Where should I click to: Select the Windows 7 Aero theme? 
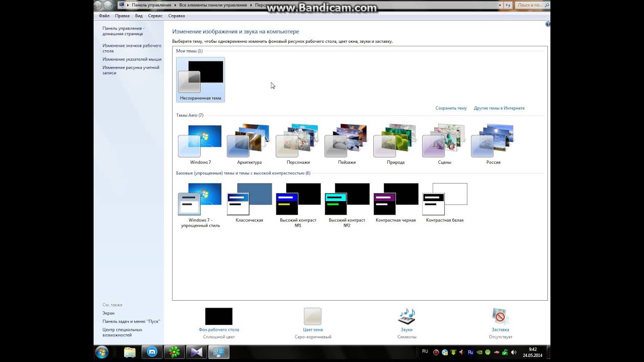[200, 145]
